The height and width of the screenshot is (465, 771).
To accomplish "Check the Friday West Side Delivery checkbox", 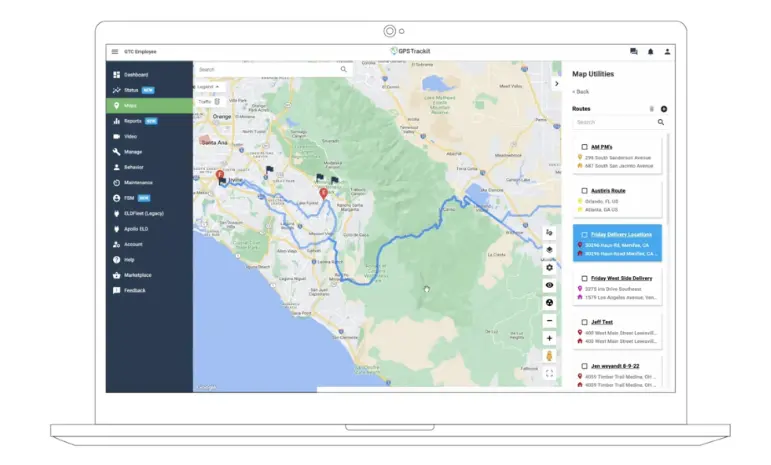I will (x=584, y=278).
